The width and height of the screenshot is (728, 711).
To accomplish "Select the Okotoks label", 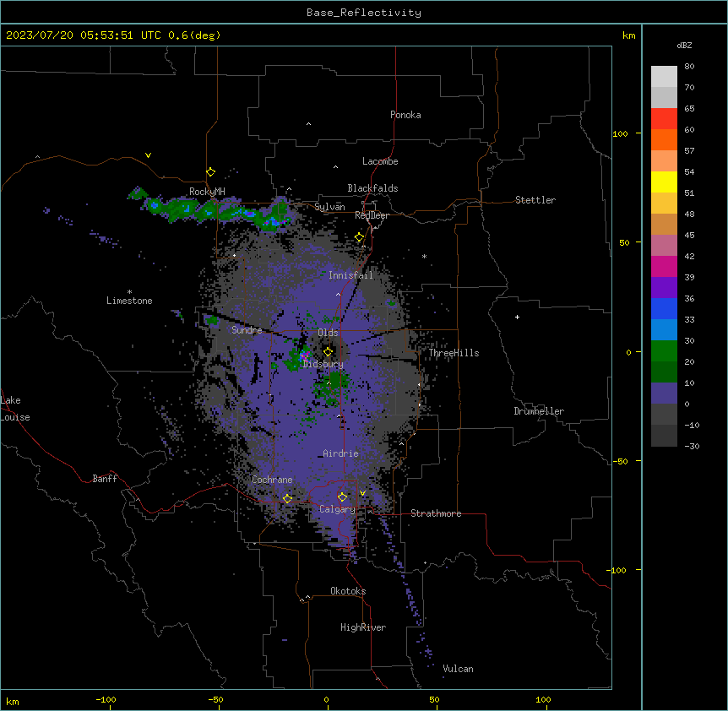I will point(348,591).
